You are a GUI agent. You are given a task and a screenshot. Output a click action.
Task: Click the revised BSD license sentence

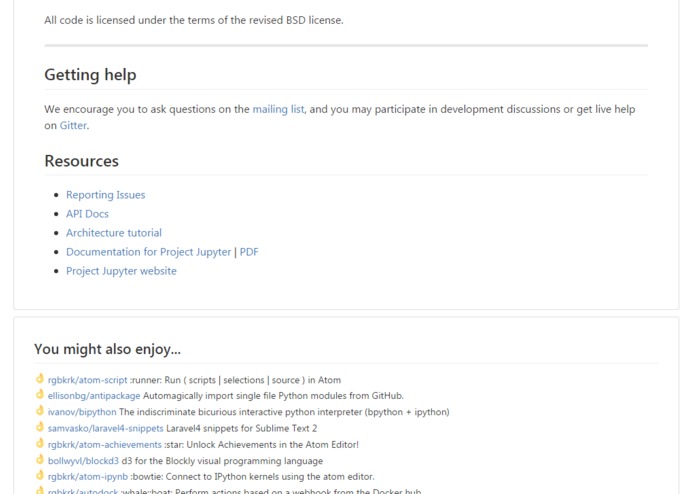[194, 20]
